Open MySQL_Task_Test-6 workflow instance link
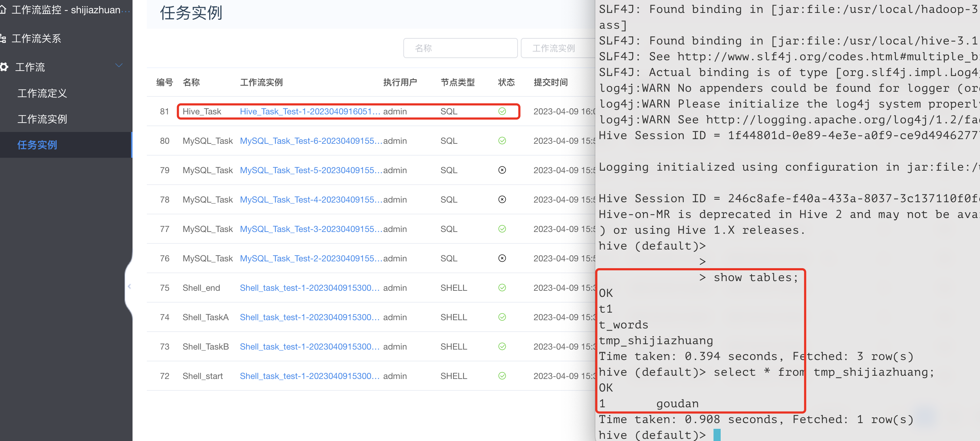This screenshot has width=980, height=441. (311, 141)
